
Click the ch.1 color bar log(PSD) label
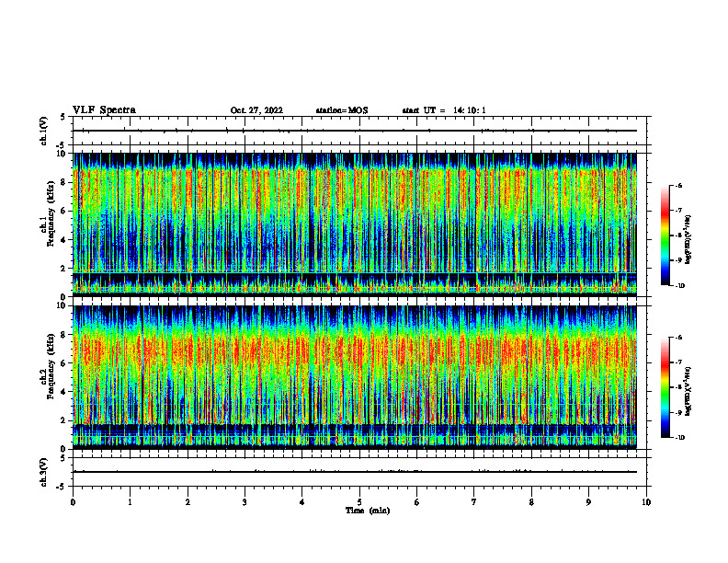coord(688,240)
